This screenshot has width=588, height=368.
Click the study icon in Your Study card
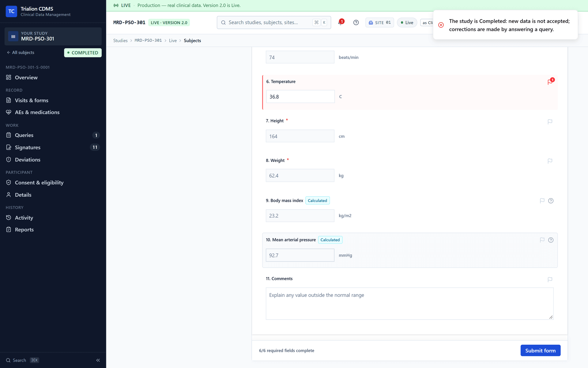click(x=13, y=36)
